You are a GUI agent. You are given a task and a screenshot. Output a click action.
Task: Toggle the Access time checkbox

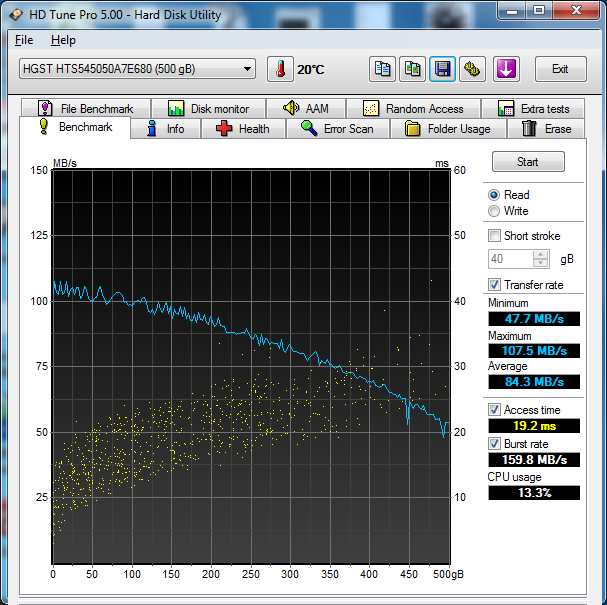point(494,410)
